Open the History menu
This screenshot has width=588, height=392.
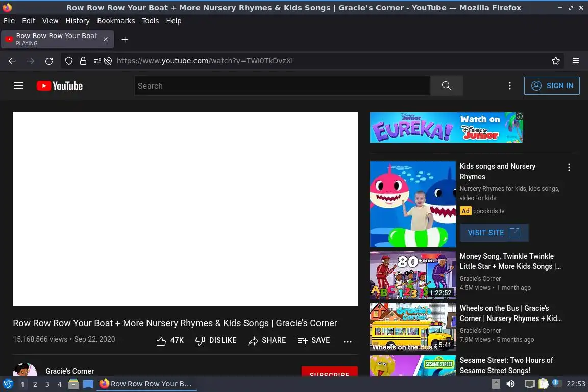coord(78,21)
